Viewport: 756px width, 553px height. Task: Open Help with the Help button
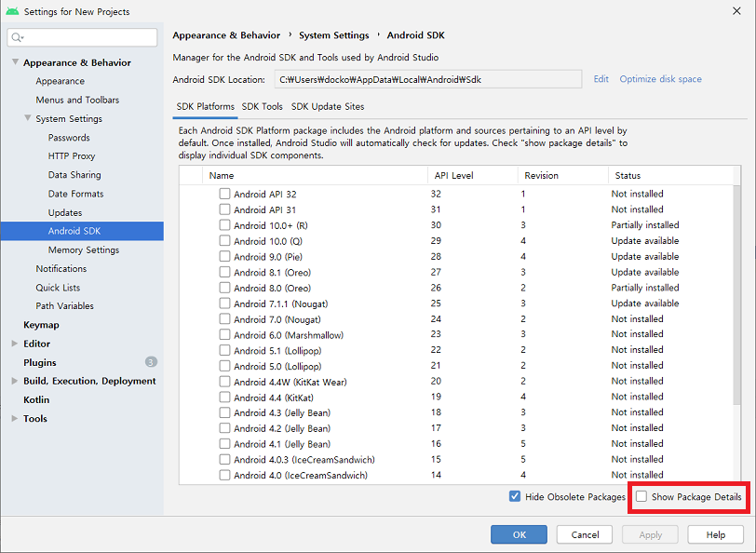(715, 534)
